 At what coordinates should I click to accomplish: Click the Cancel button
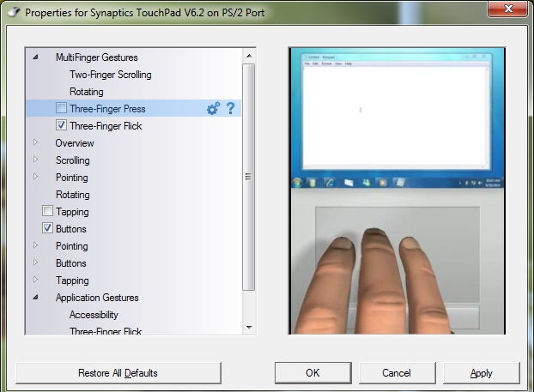coord(397,373)
